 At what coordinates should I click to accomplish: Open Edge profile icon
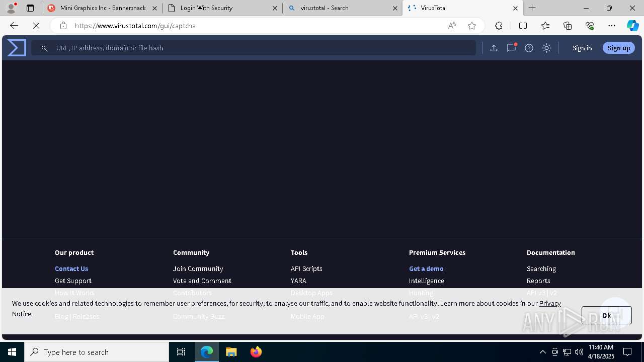click(11, 8)
